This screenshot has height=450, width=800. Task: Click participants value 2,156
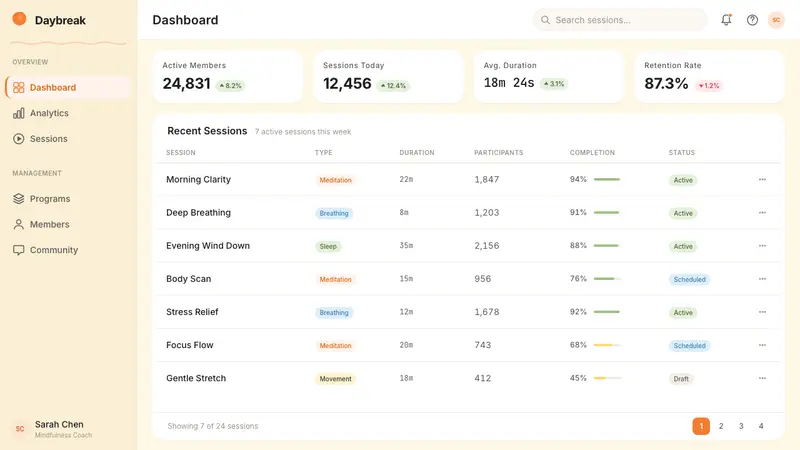487,246
